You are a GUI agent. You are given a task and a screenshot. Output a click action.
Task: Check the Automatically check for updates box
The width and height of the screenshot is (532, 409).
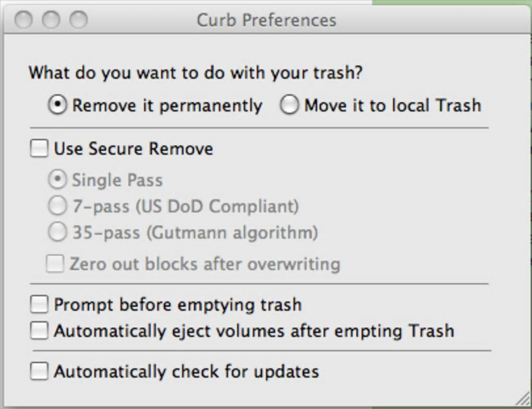pos(39,371)
